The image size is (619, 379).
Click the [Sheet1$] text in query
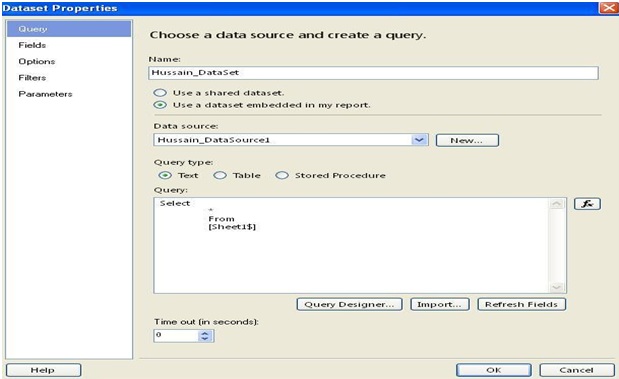pos(232,227)
